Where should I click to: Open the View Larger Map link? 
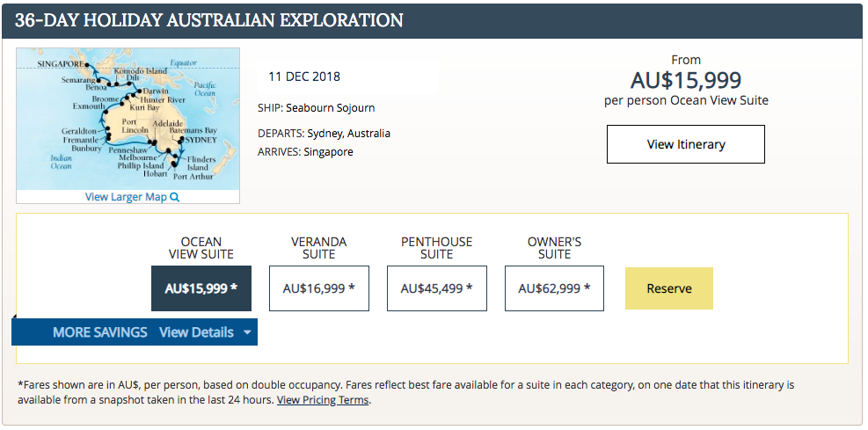pyautogui.click(x=126, y=197)
